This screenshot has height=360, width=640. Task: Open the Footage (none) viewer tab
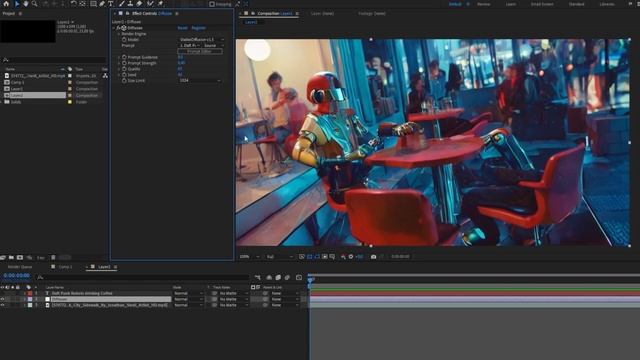tap(372, 13)
